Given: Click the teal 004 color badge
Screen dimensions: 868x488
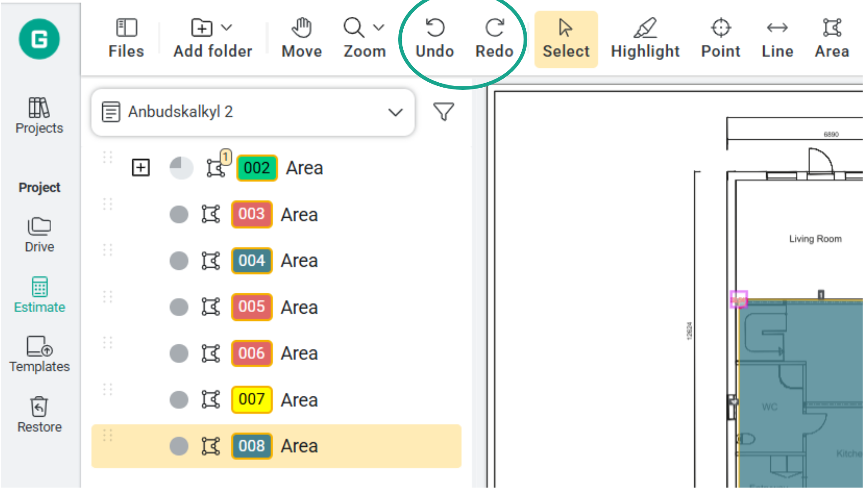Looking at the screenshot, I should pyautogui.click(x=252, y=261).
